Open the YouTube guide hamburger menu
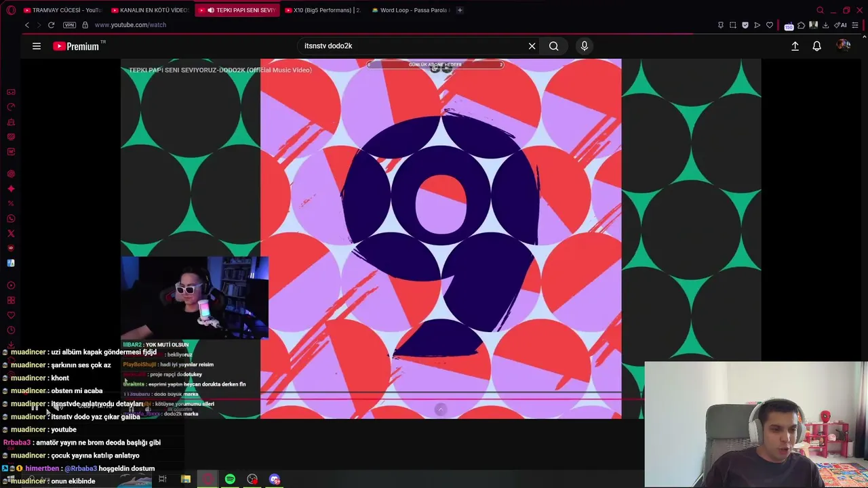 tap(37, 46)
